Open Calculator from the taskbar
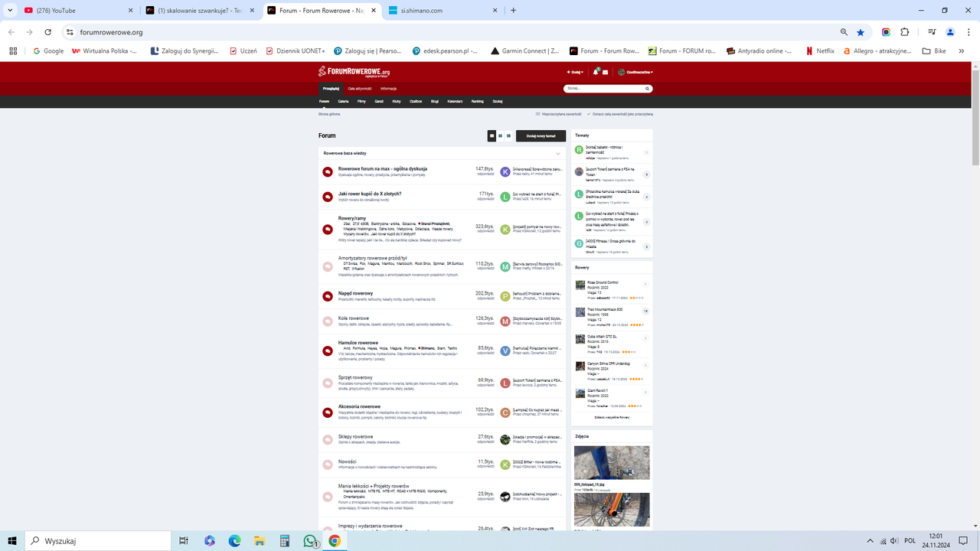This screenshot has height=551, width=980. pos(284,541)
